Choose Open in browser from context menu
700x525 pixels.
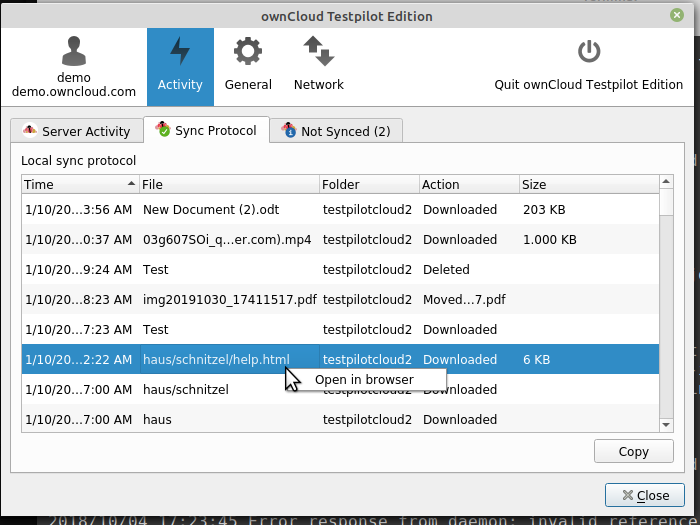tap(365, 379)
